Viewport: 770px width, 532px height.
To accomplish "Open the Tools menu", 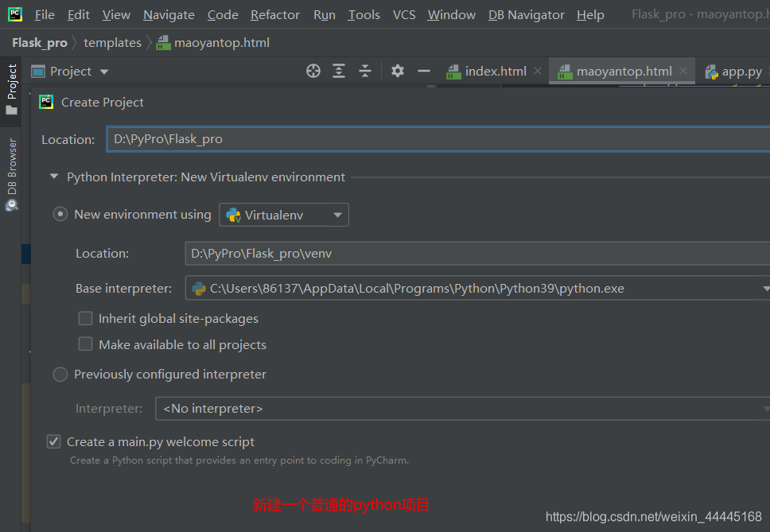I will (x=364, y=15).
